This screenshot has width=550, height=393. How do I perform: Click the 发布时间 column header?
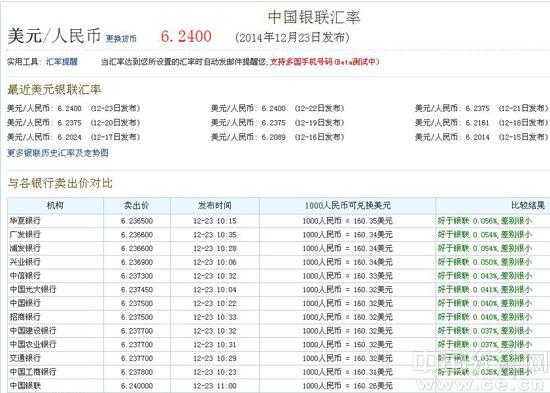(x=215, y=206)
